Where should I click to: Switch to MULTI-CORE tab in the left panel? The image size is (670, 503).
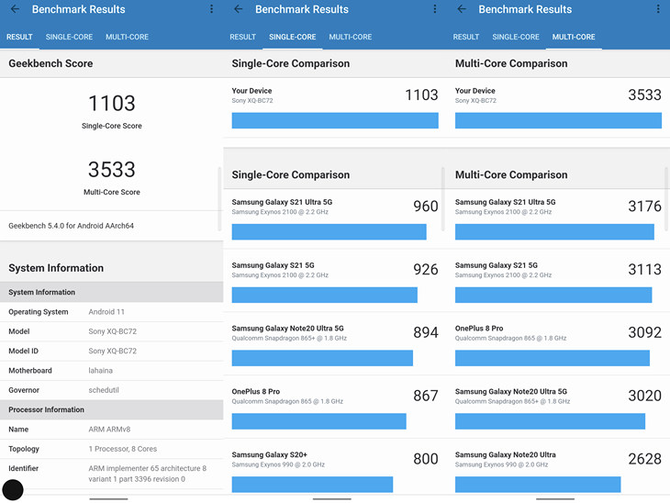[x=126, y=37]
